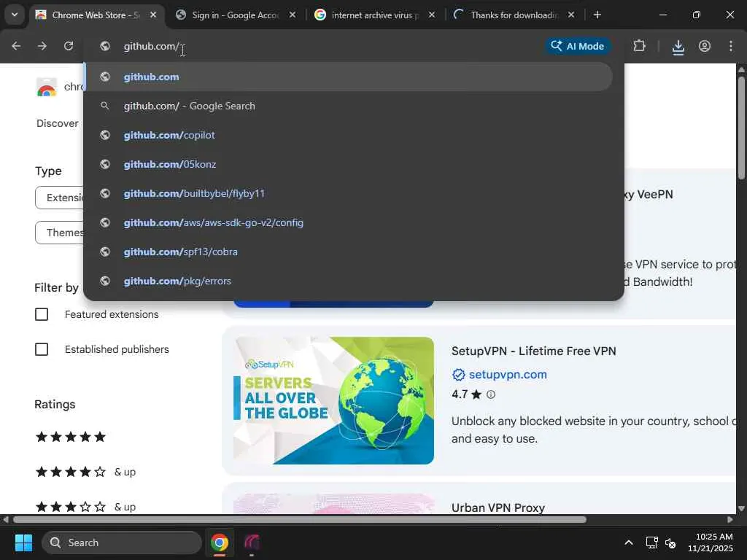Check the Established publishers checkbox
The height and width of the screenshot is (560, 747).
point(42,349)
